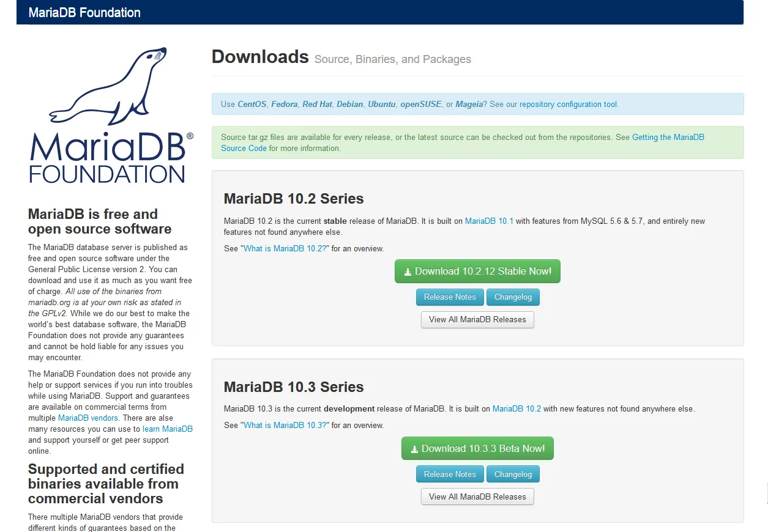Open the MariaDB 10.1 link

pos(489,221)
